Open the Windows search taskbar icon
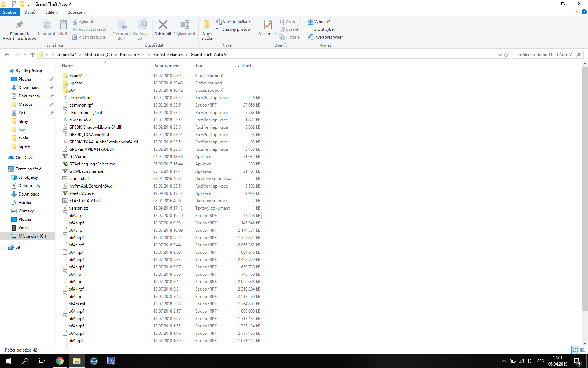Screen dimensions: 588x368 click(25, 361)
